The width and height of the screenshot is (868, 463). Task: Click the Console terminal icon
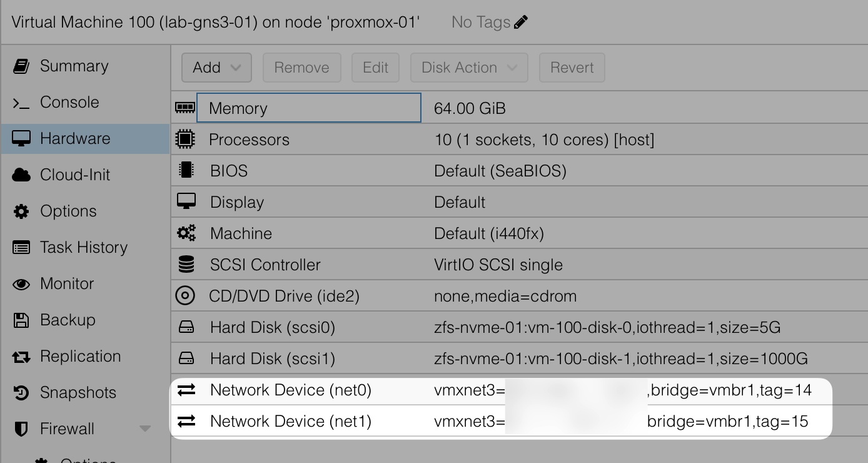[21, 103]
